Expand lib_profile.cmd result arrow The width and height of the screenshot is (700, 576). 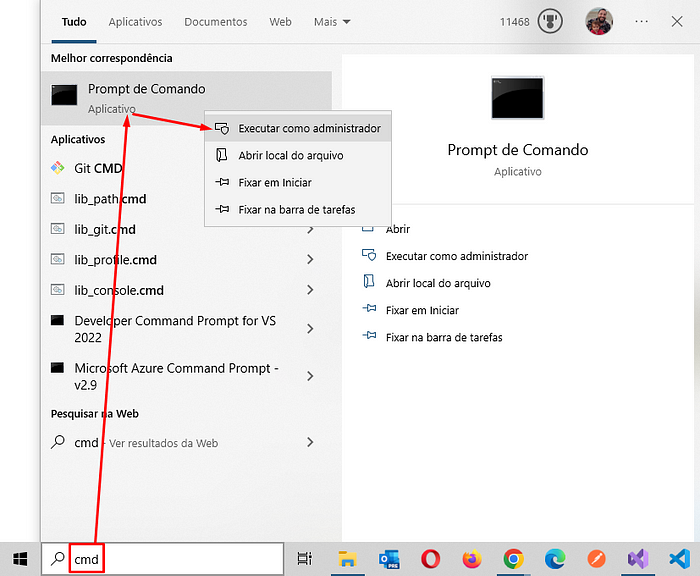[x=310, y=259]
